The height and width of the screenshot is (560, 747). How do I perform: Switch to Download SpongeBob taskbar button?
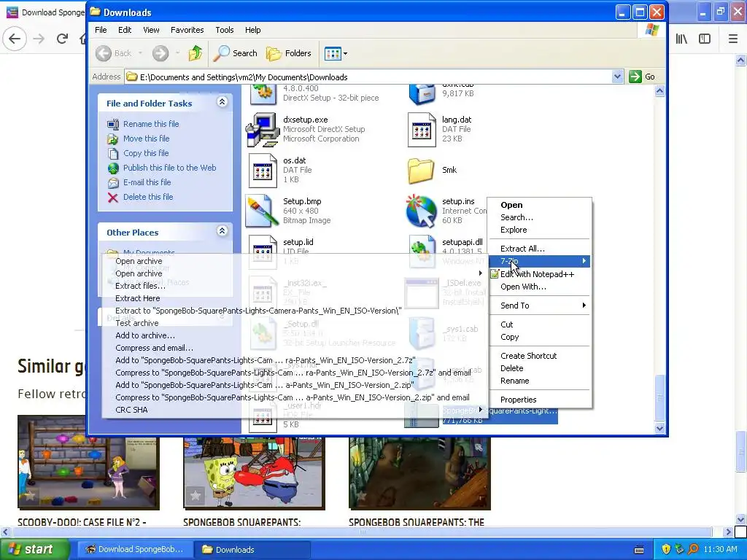coord(134,550)
